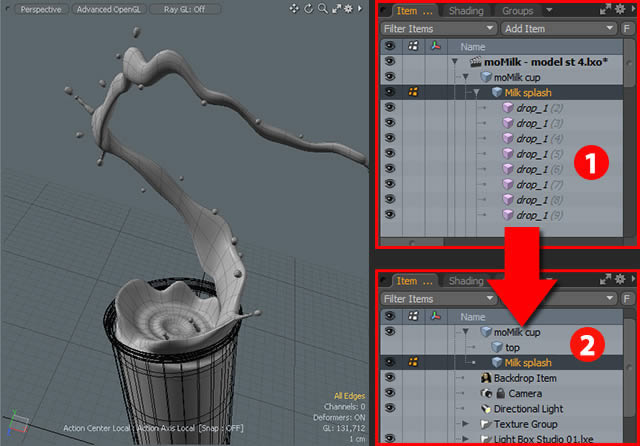This screenshot has height=446, width=640.
Task: Click the Filter Items field in bottom panel
Action: 435,298
